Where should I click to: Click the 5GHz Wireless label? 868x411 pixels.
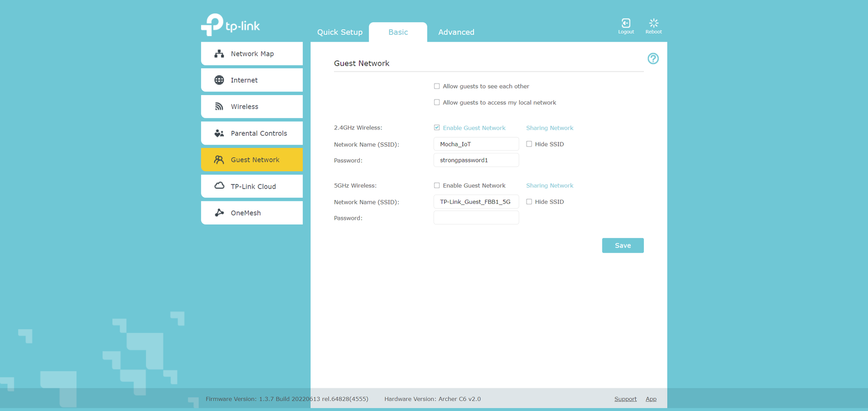click(x=355, y=186)
